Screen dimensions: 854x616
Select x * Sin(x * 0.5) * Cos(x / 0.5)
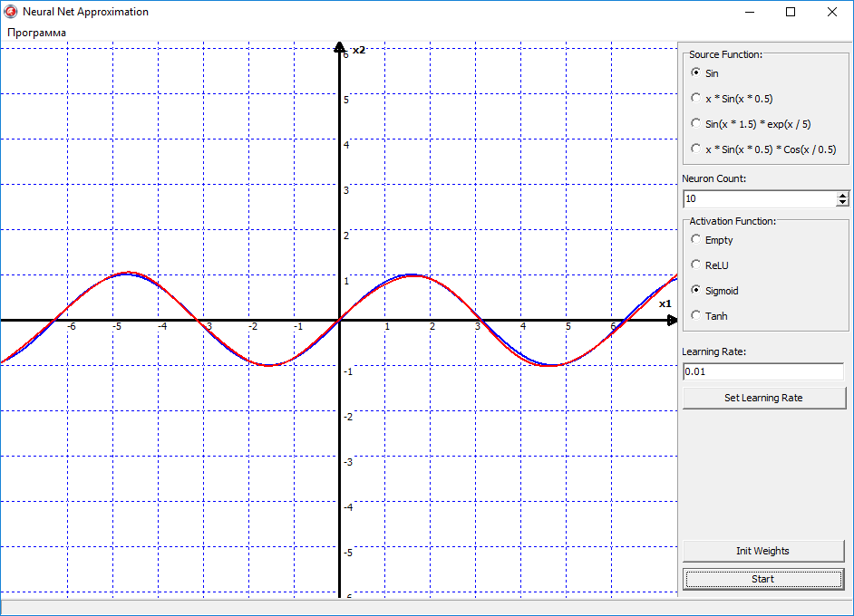(763, 149)
